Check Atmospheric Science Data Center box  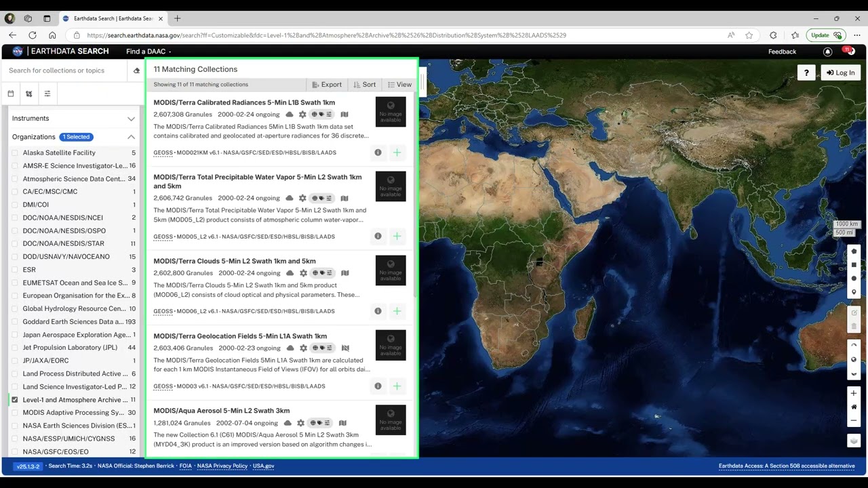15,179
